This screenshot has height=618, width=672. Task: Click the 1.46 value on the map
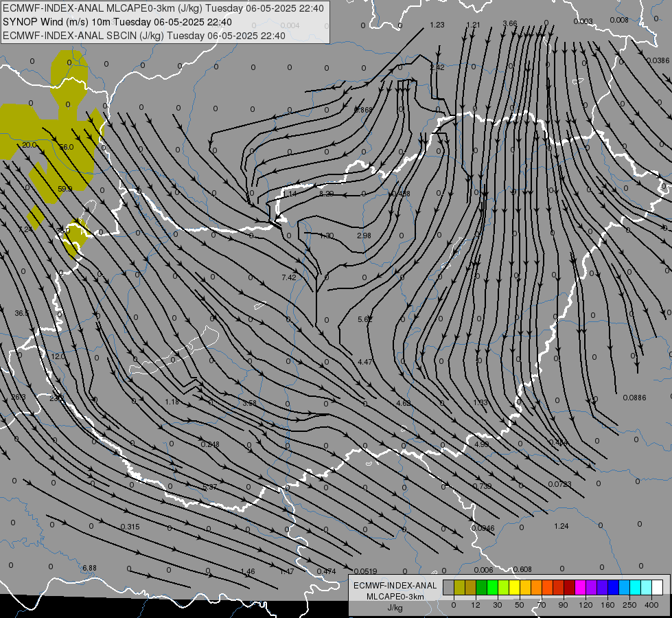click(x=248, y=571)
